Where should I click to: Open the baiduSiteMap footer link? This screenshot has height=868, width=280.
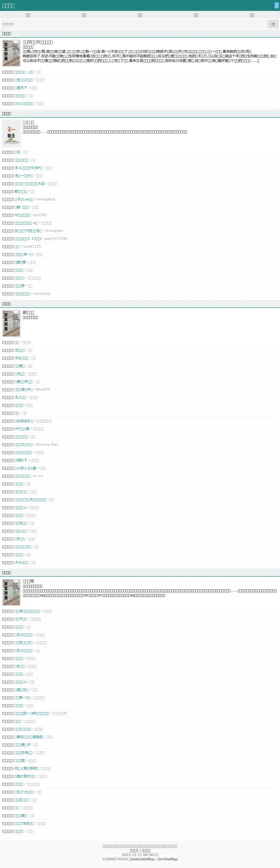pos(143,859)
